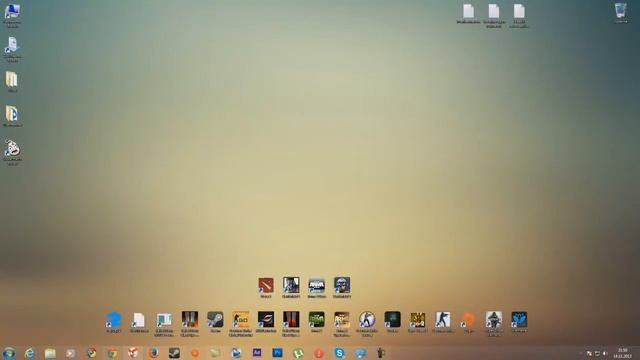Click the network icon in system tray
Image resolution: width=640 pixels, height=360 pixels.
click(x=597, y=353)
